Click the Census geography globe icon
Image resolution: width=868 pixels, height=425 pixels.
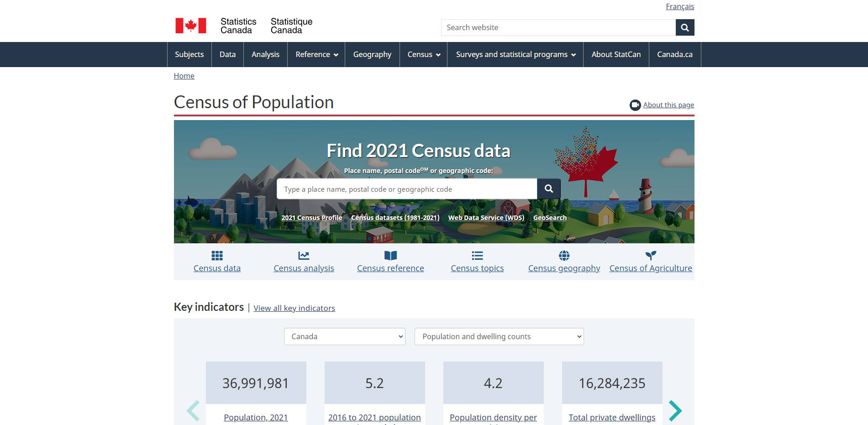pyautogui.click(x=564, y=256)
